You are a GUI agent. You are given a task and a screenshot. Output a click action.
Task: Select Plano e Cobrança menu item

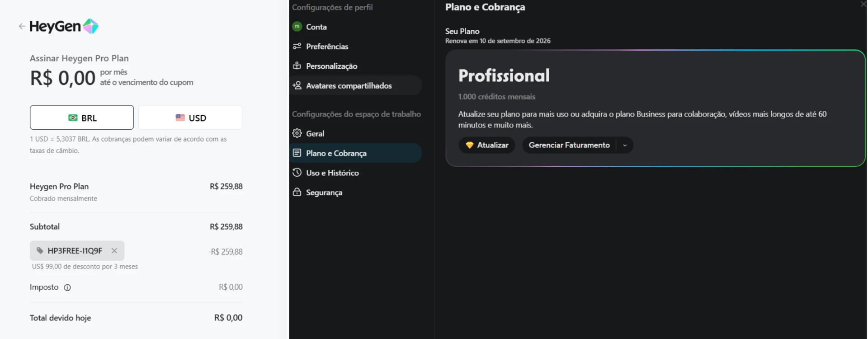pyautogui.click(x=357, y=153)
